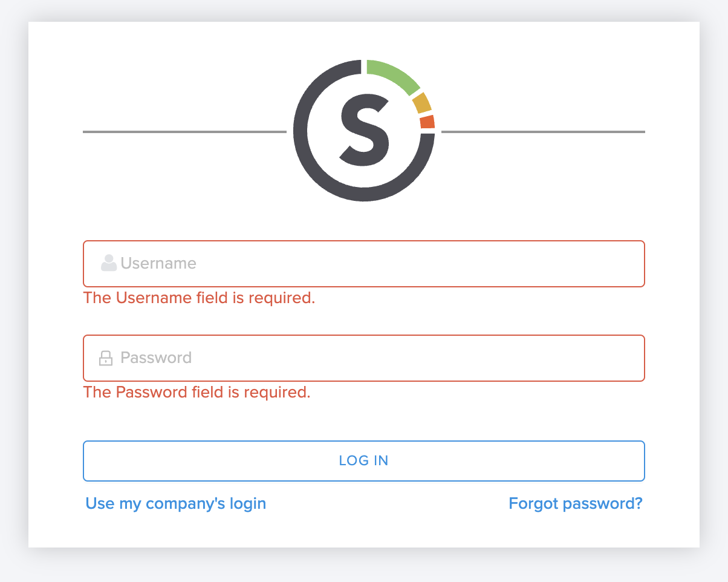Click inside the Password input field
The height and width of the screenshot is (582, 728).
pos(363,358)
